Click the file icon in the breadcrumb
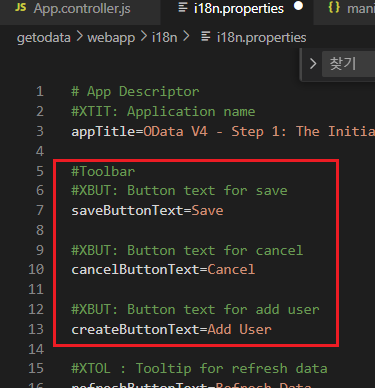375x388 pixels. coord(205,37)
